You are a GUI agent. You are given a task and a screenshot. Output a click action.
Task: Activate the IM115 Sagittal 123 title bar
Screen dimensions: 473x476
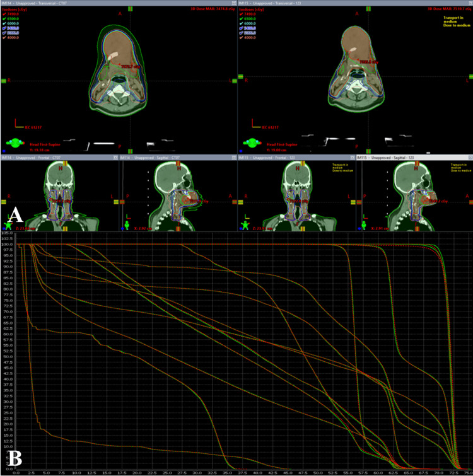[x=415, y=158]
